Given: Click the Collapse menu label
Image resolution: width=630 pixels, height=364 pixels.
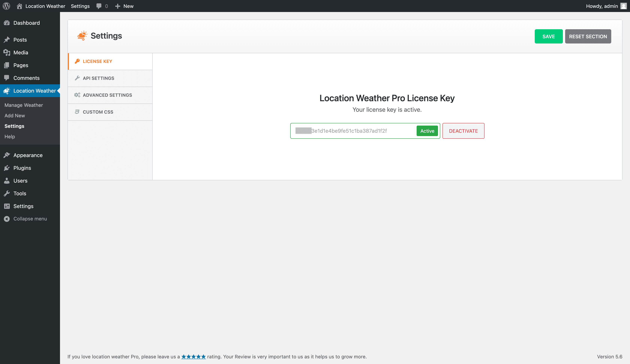Looking at the screenshot, I should pyautogui.click(x=30, y=219).
